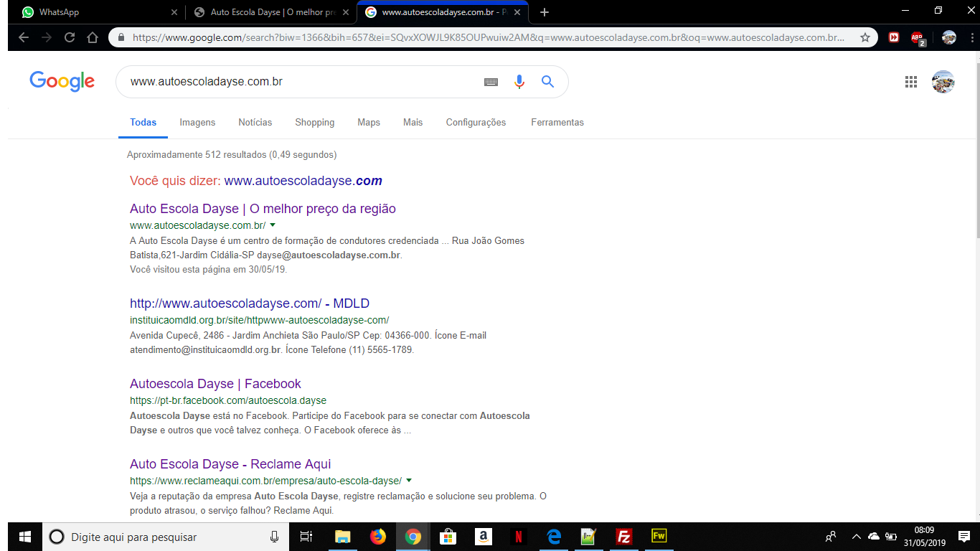
Task: Click in the Google search query box
Action: 301,82
